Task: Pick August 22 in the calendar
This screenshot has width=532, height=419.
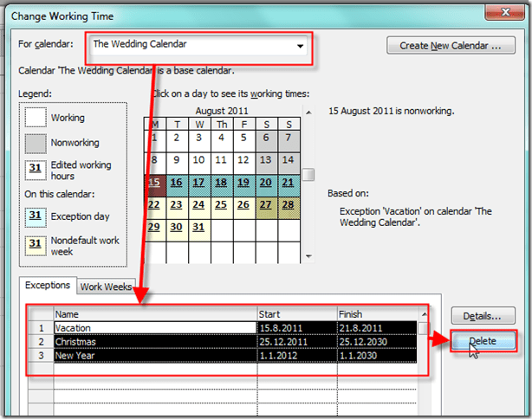Action: pyautogui.click(x=153, y=204)
